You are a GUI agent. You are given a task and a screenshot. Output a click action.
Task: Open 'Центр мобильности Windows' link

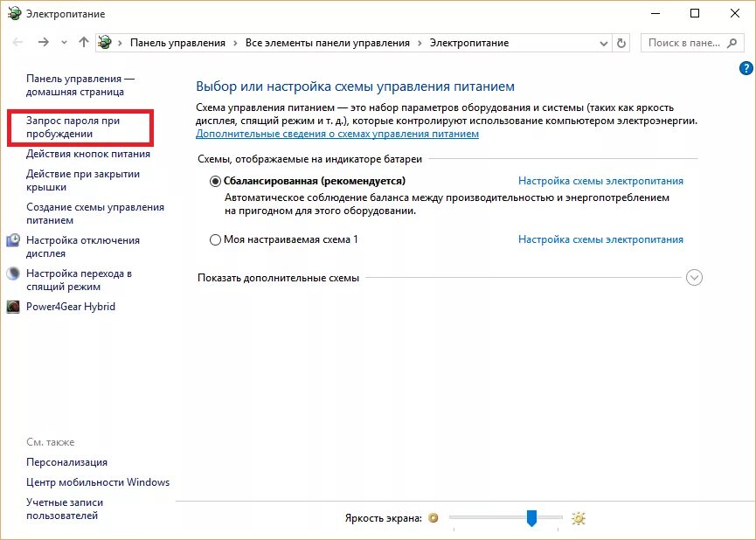[x=98, y=482]
